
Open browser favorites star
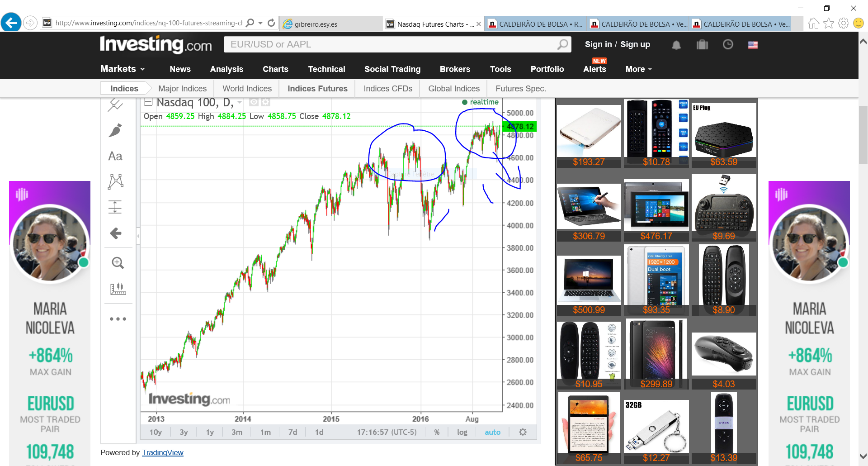click(x=829, y=23)
